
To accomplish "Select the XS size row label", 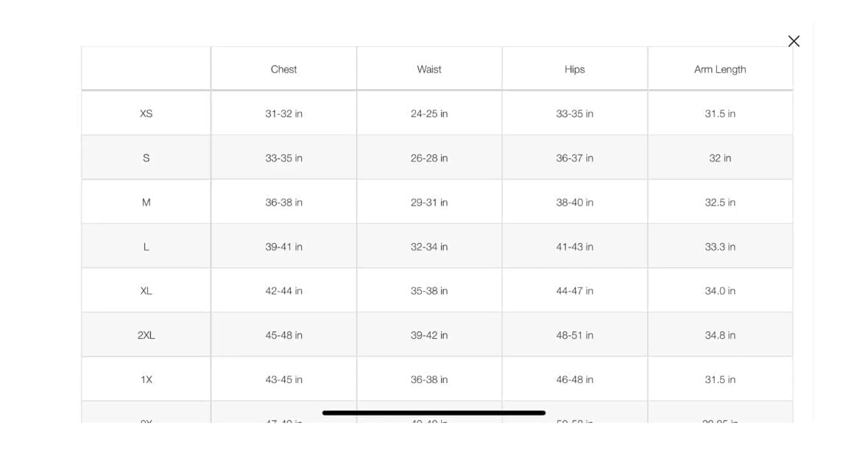I will coord(147,113).
